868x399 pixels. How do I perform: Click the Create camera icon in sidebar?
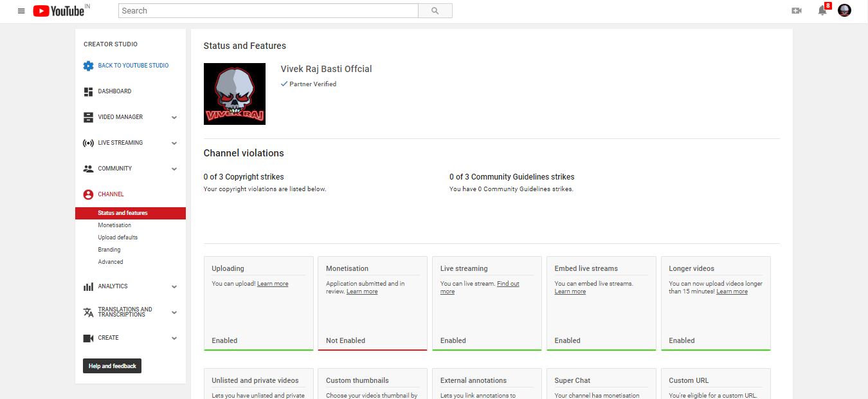click(88, 338)
